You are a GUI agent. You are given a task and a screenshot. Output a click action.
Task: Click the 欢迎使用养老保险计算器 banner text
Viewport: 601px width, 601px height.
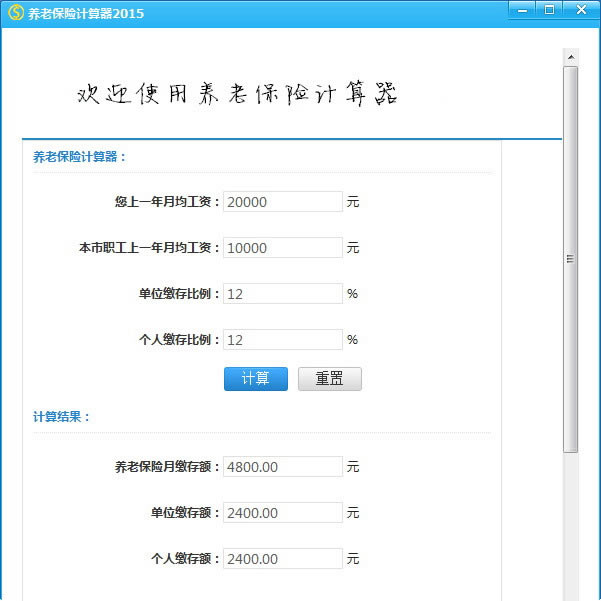point(237,94)
